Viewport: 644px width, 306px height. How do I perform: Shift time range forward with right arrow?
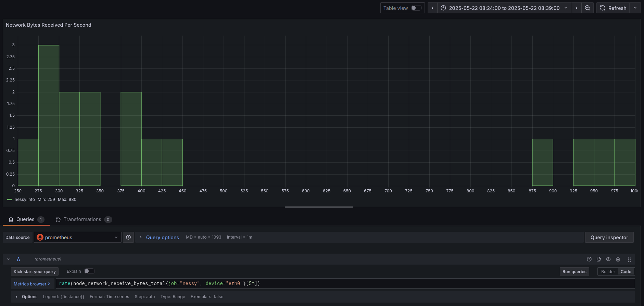coord(577,8)
